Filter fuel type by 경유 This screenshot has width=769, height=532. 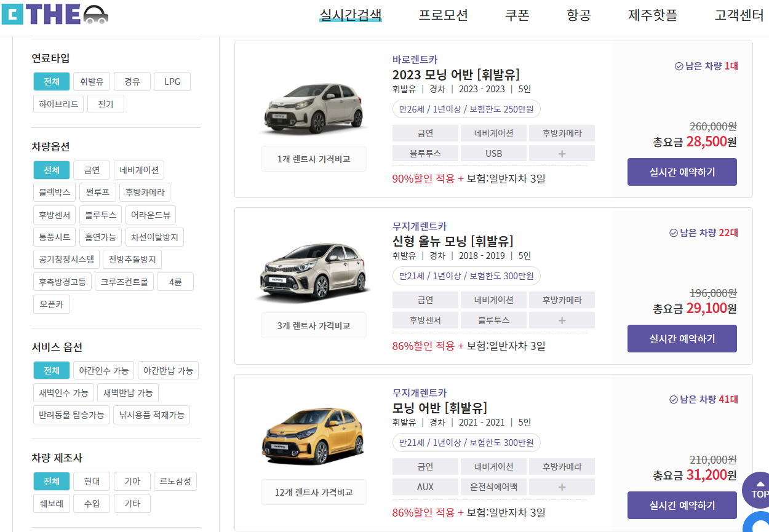(x=132, y=81)
